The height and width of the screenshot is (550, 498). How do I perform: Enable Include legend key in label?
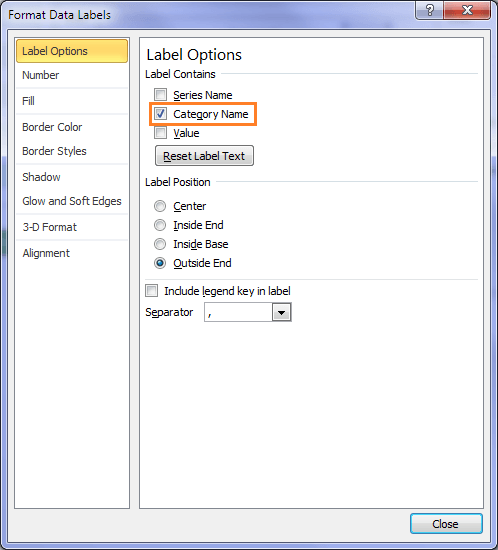click(152, 291)
